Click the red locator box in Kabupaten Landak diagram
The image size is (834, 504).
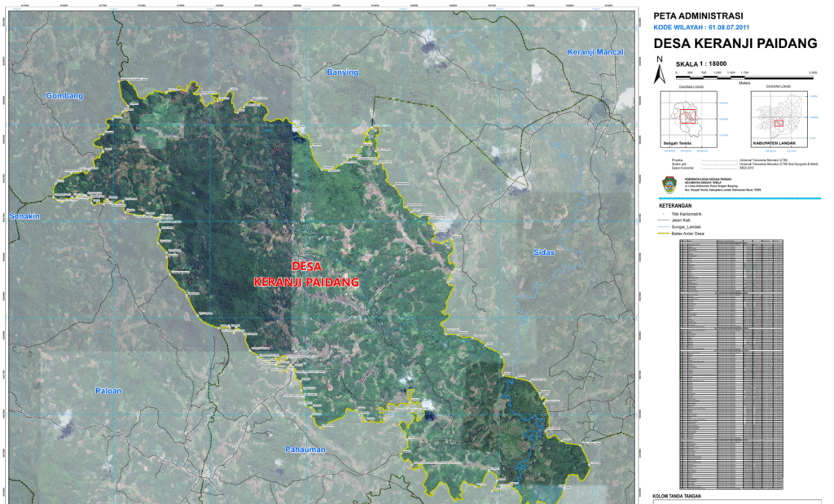pos(779,124)
